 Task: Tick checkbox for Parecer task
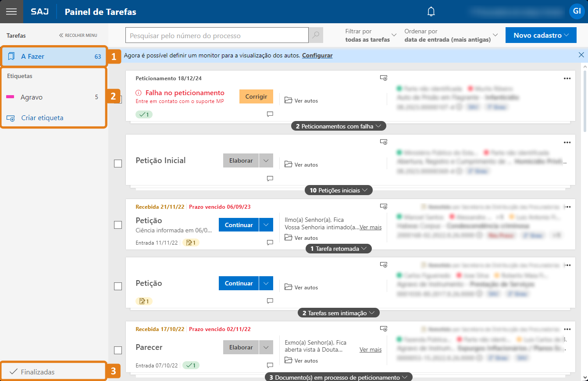118,350
